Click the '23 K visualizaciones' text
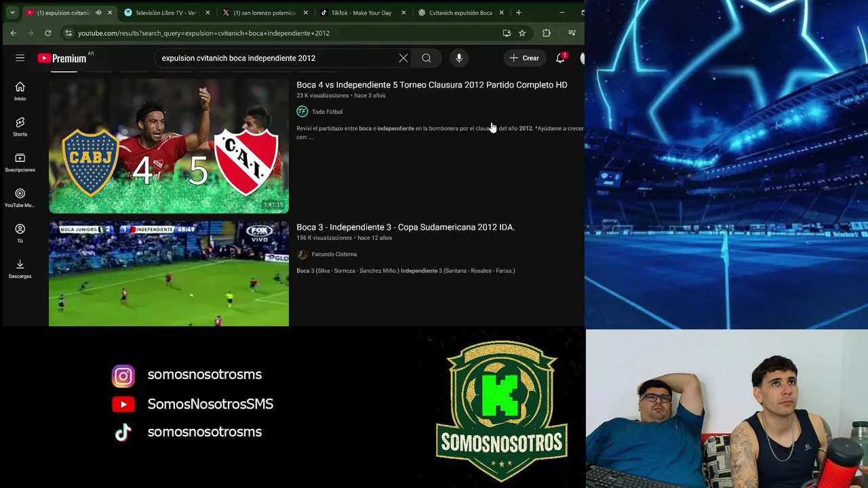Image resolution: width=868 pixels, height=488 pixels. pyautogui.click(x=322, y=96)
